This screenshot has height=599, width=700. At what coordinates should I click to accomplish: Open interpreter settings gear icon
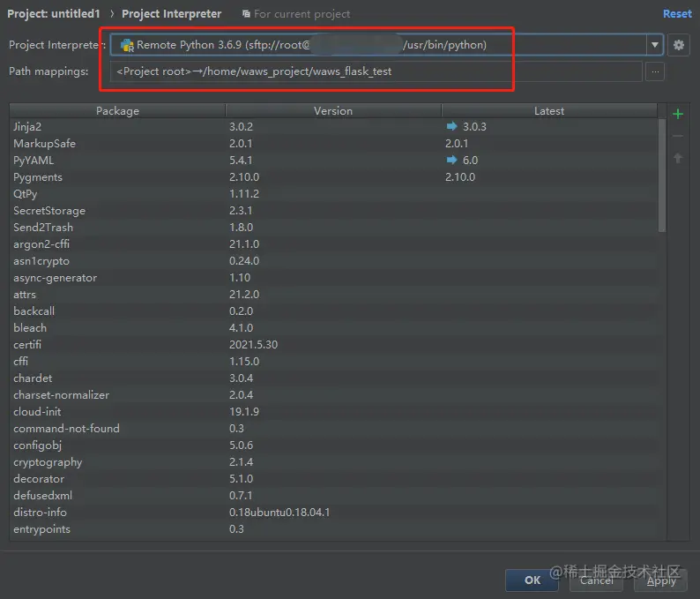click(679, 45)
